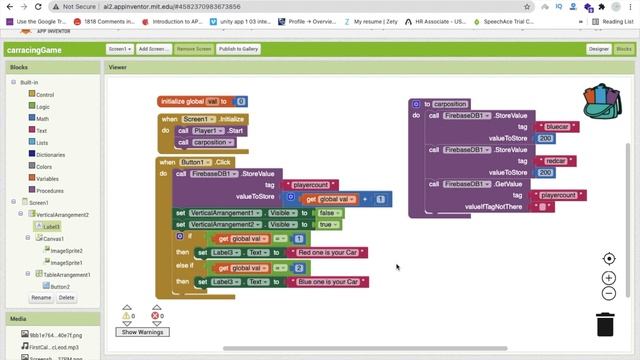Click the browser forward arrow
The width and height of the screenshot is (640, 360).
coord(24,7)
